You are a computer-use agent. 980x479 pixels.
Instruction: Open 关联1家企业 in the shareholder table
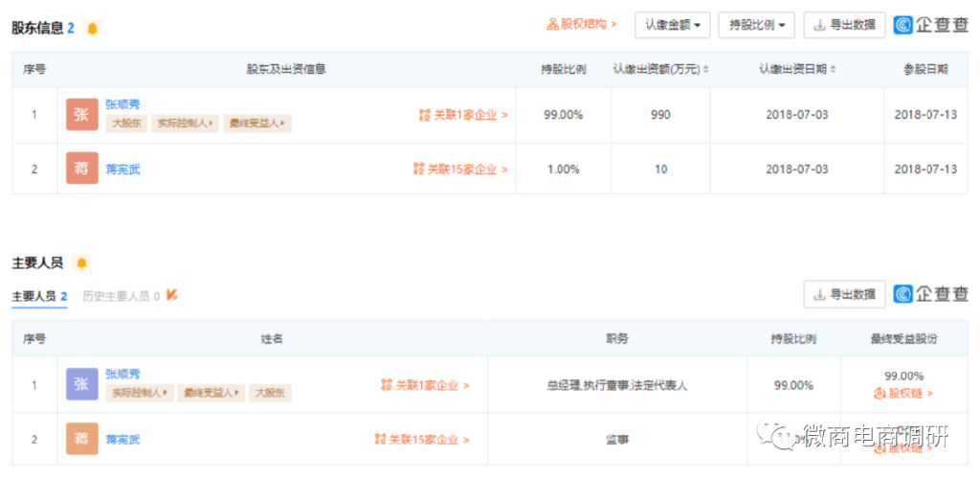(463, 115)
